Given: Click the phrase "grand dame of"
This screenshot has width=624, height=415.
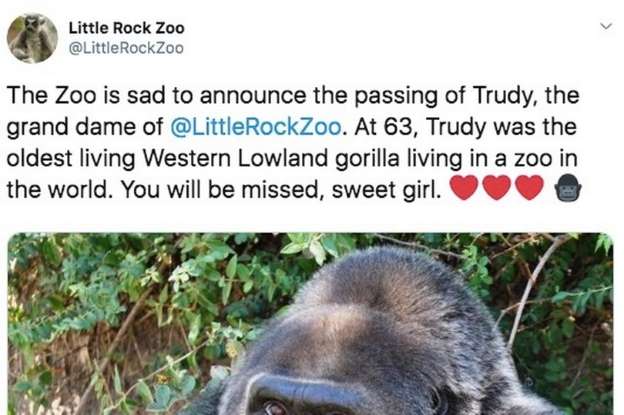Looking at the screenshot, I should click(x=85, y=128).
